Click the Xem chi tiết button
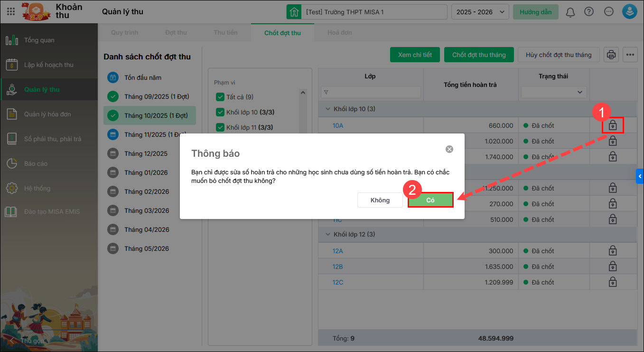This screenshot has width=644, height=352. click(415, 55)
